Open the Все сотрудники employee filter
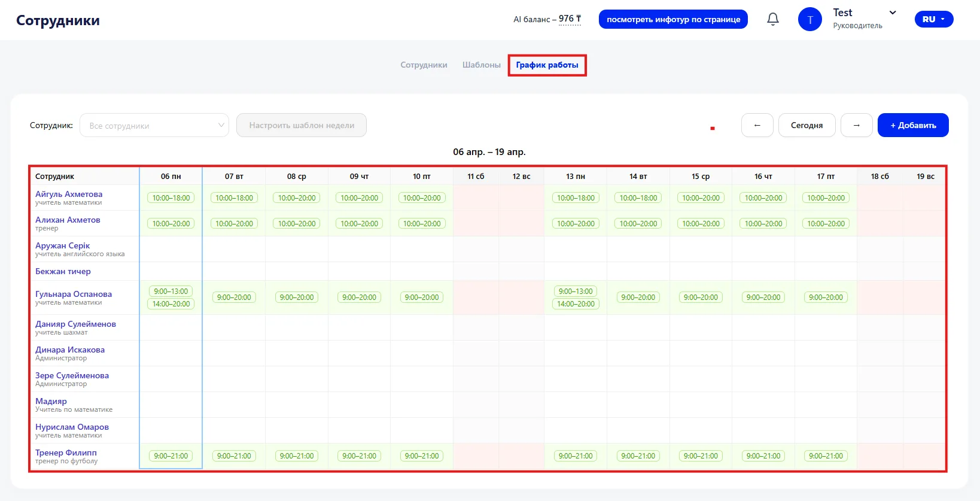The width and height of the screenshot is (980, 501). pyautogui.click(x=154, y=125)
